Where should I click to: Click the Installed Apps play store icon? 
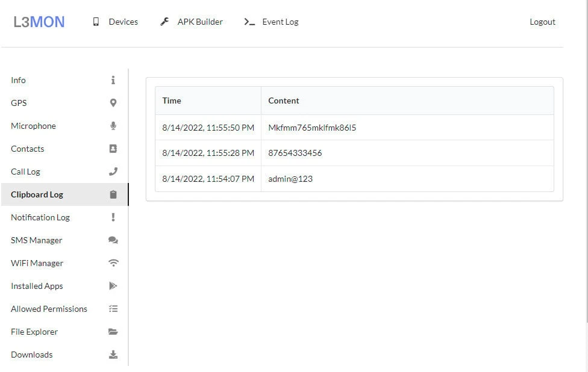[x=113, y=286]
